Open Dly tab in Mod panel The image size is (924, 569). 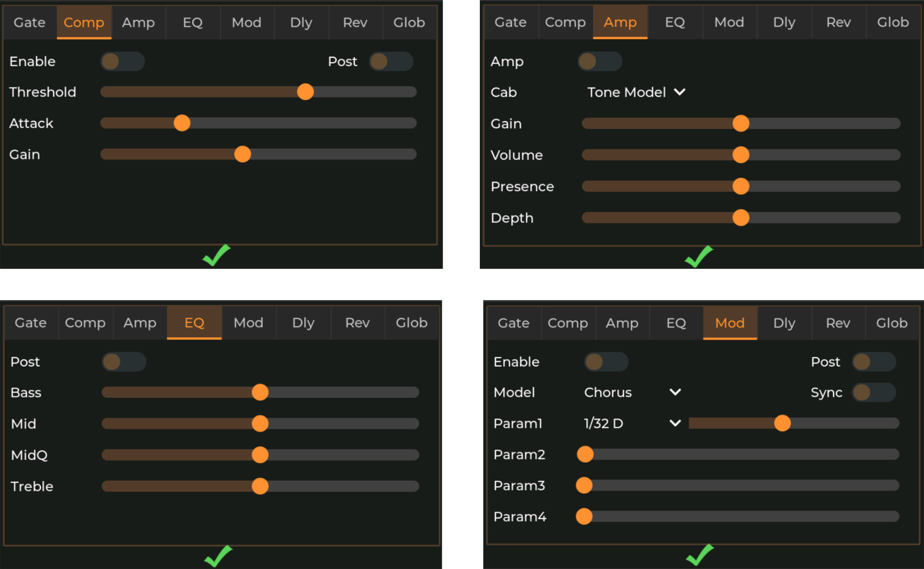[784, 323]
